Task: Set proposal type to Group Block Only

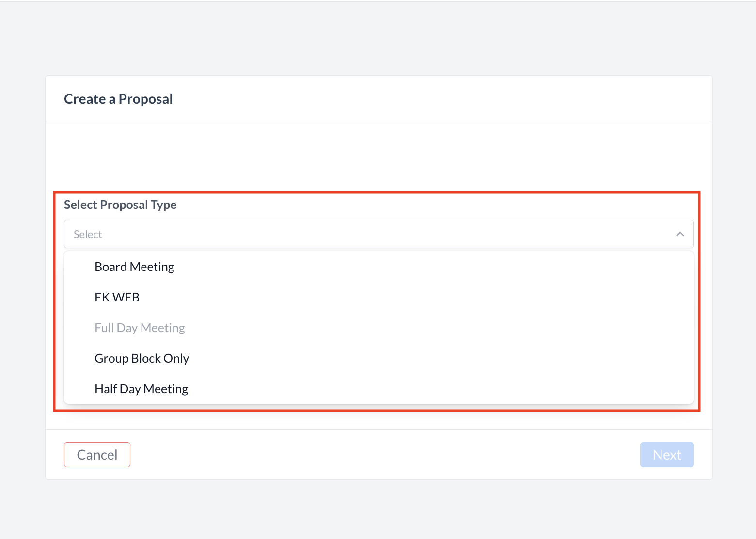Action: click(x=142, y=359)
